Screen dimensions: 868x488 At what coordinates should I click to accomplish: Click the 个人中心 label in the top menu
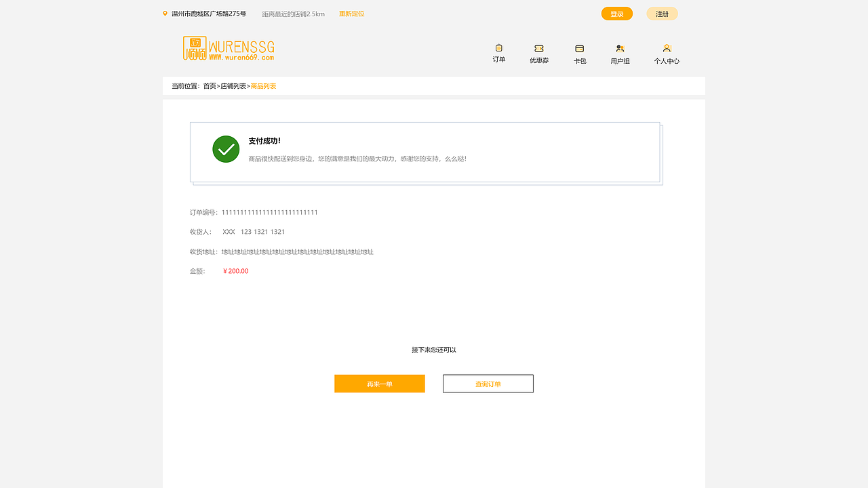coord(667,60)
